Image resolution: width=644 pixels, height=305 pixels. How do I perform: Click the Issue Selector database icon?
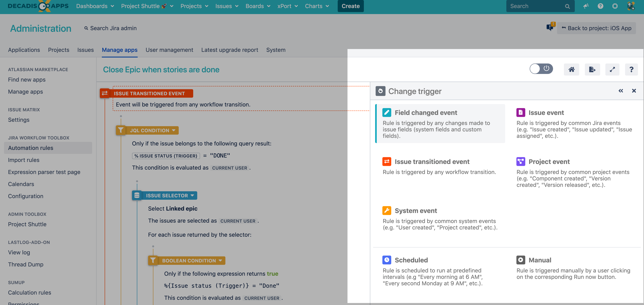(x=137, y=195)
